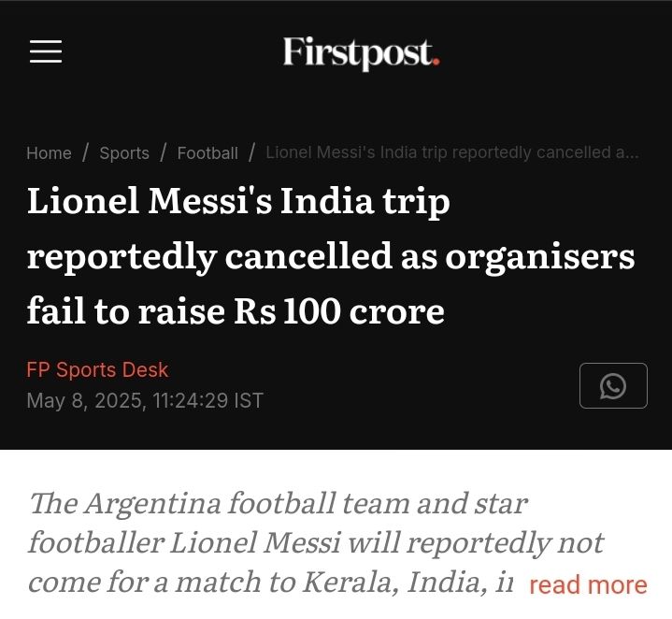Open the hamburger navigation menu
Screen dimensions: 672x619
click(x=46, y=51)
